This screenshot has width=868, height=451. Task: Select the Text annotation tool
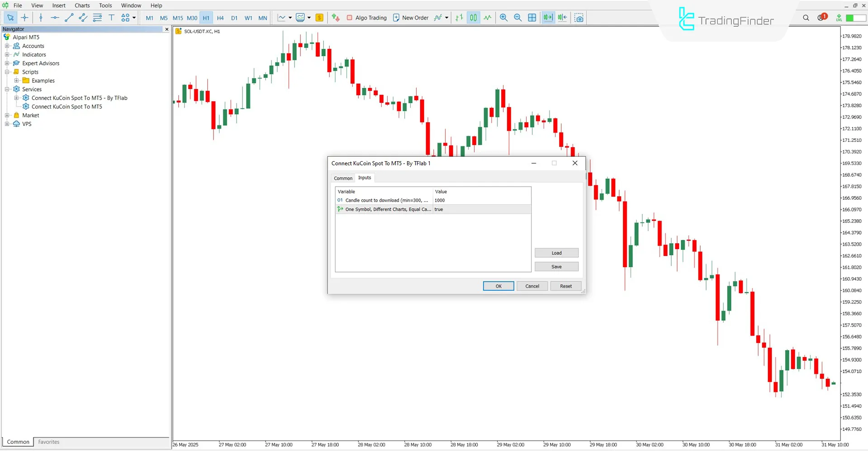112,18
